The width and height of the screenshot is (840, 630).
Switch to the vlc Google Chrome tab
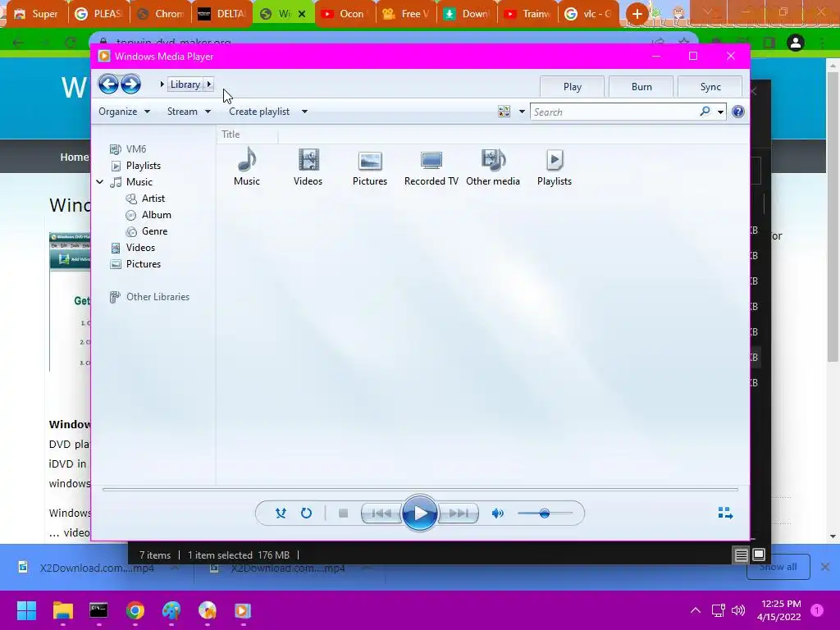point(589,14)
